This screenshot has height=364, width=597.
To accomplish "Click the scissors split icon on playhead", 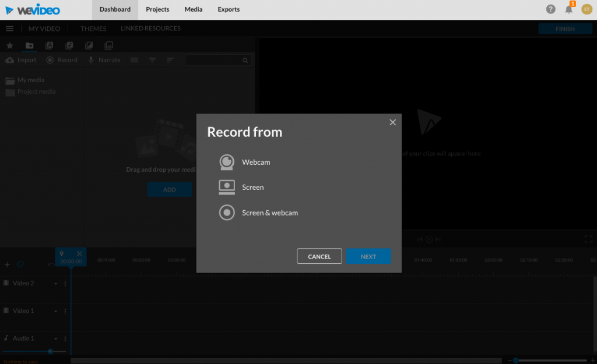I will tap(79, 254).
